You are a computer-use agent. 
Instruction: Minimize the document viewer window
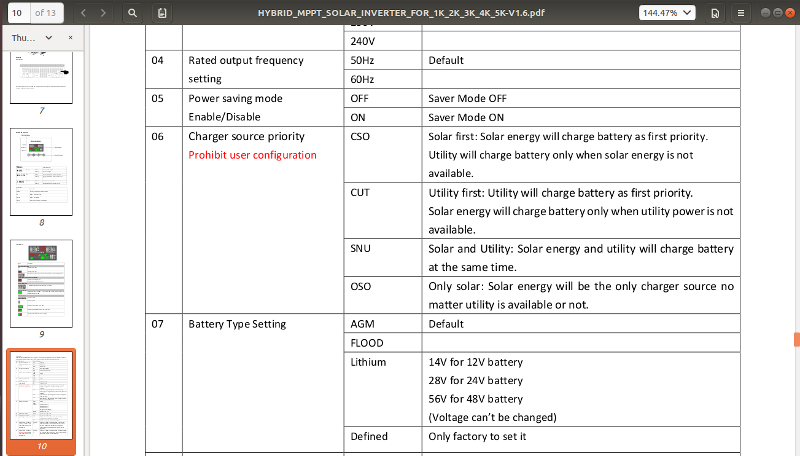[x=765, y=13]
